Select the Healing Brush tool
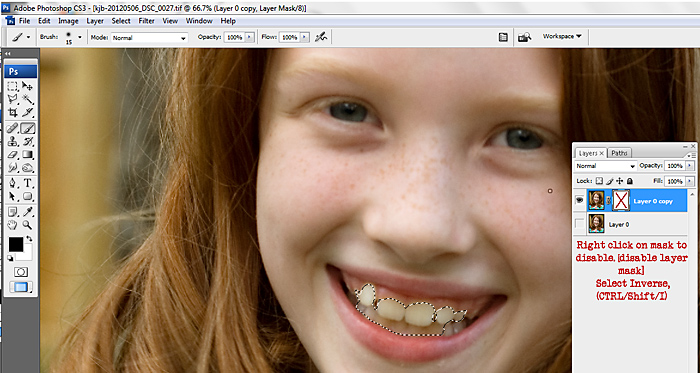The image size is (700, 373). pyautogui.click(x=12, y=128)
